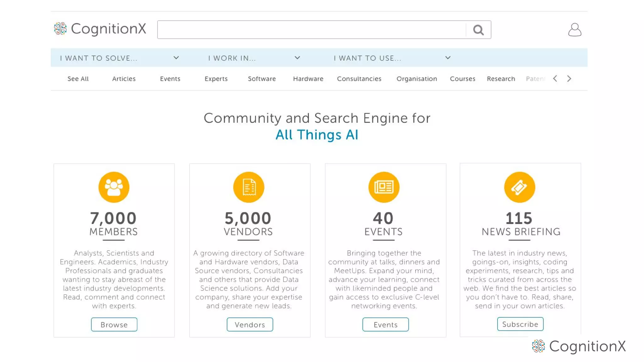Click the orange News Briefing ticket icon

pyautogui.click(x=519, y=187)
